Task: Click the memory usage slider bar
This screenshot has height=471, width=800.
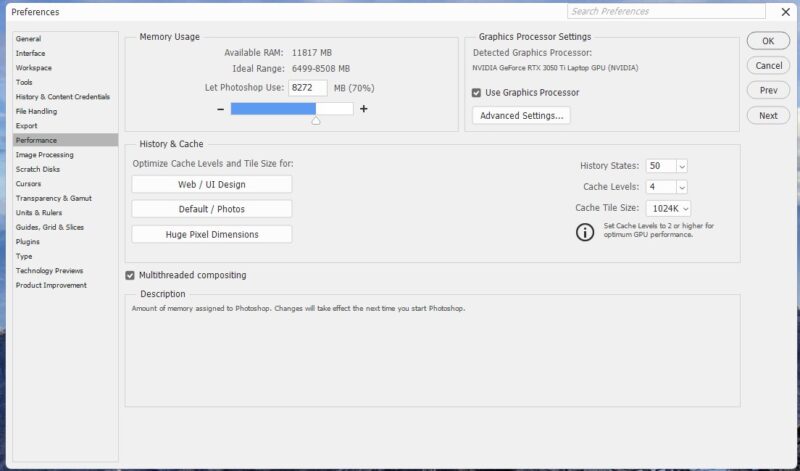Action: [x=292, y=109]
